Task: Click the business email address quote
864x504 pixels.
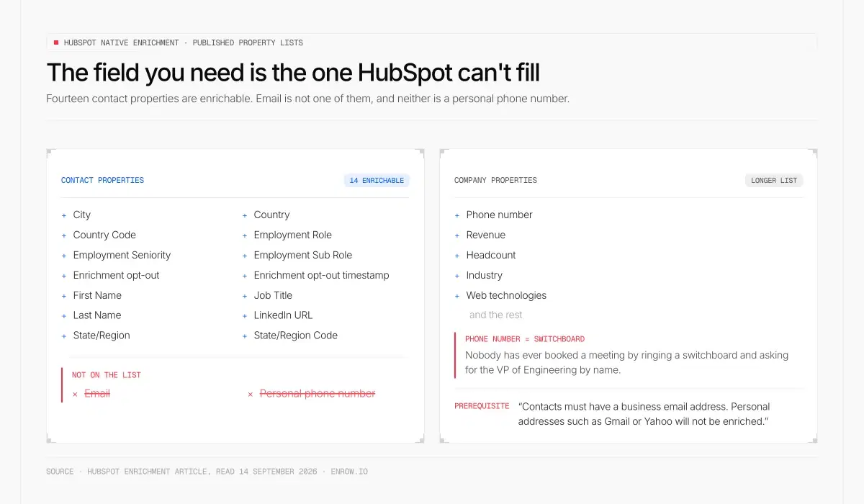Action: pyautogui.click(x=644, y=414)
